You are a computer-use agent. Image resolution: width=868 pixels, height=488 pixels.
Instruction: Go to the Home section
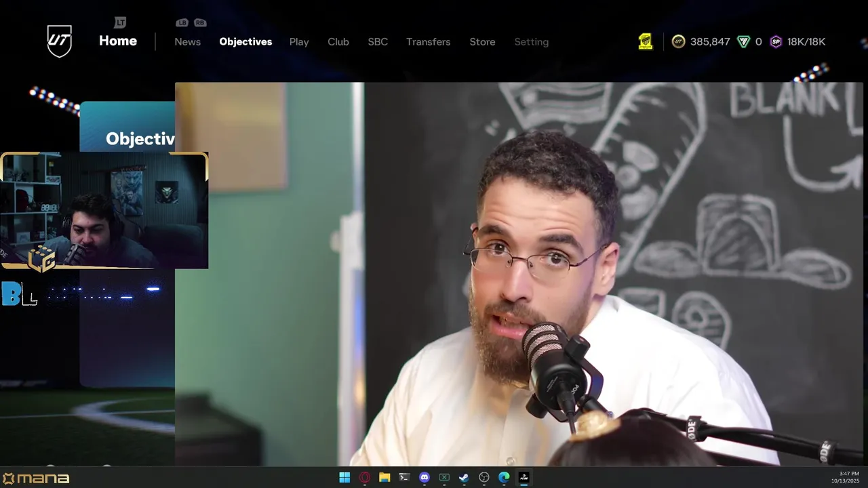click(x=118, y=41)
